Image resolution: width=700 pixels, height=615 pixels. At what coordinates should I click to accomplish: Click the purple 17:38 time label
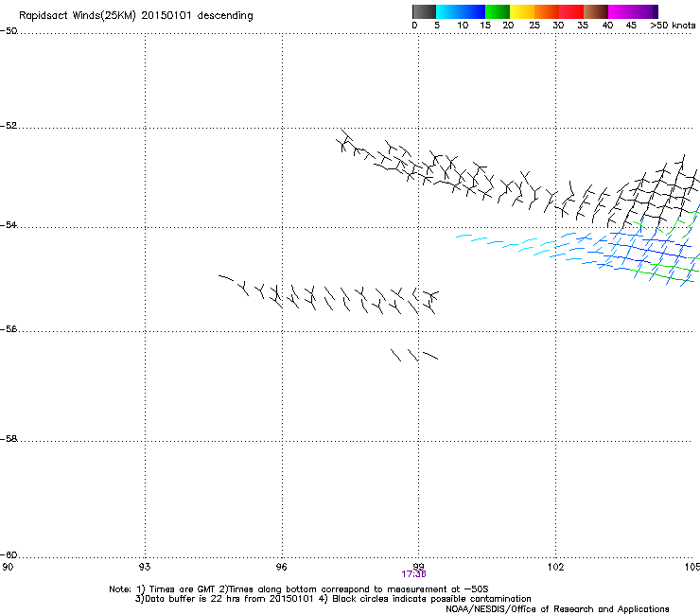[x=413, y=574]
